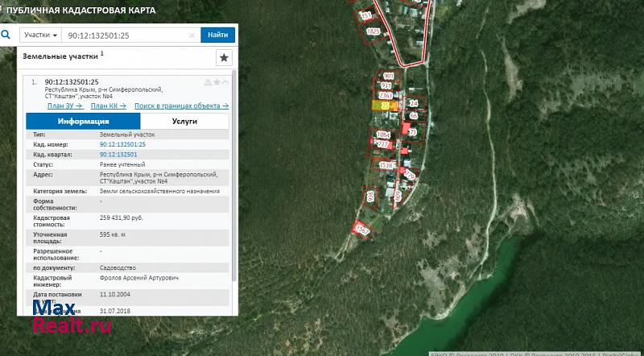Clear the search field with X icon
This screenshot has width=644, height=356.
pyautogui.click(x=192, y=35)
